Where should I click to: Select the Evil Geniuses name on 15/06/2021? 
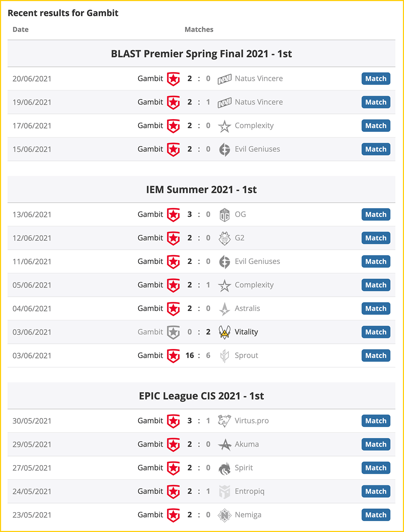click(257, 149)
